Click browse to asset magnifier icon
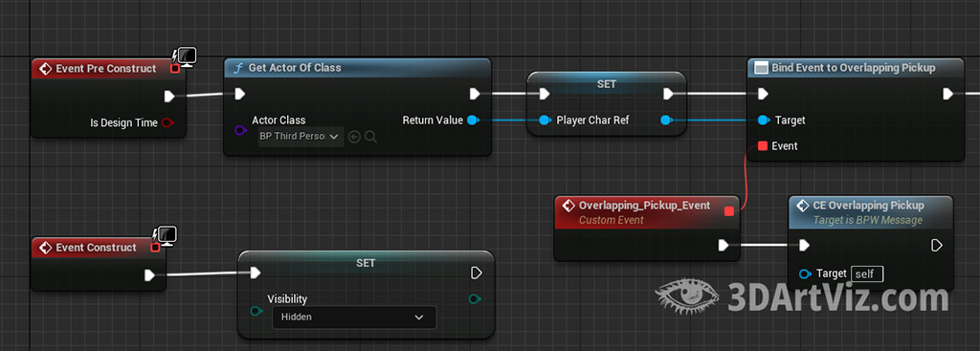The width and height of the screenshot is (980, 351). coord(370,136)
